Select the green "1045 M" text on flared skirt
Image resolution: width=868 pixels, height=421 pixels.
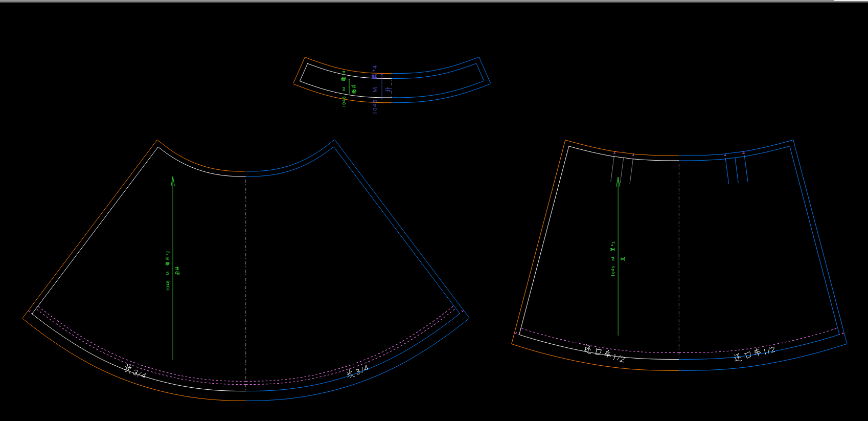[x=168, y=281]
